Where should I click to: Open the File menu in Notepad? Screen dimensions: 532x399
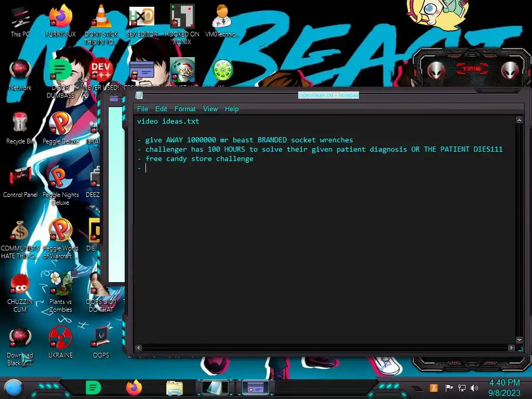pyautogui.click(x=142, y=109)
